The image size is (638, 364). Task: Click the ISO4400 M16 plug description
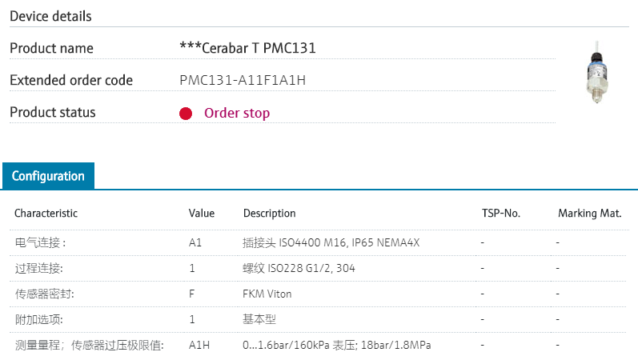[331, 242]
